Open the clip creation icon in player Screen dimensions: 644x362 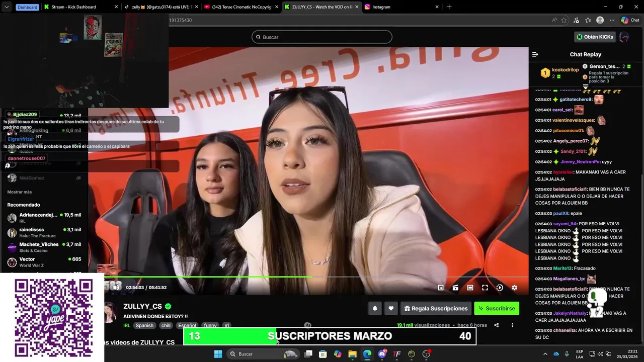[455, 288]
